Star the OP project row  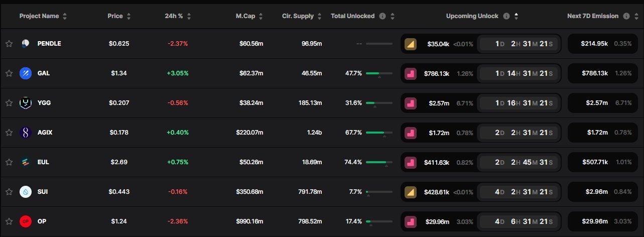pyautogui.click(x=9, y=221)
